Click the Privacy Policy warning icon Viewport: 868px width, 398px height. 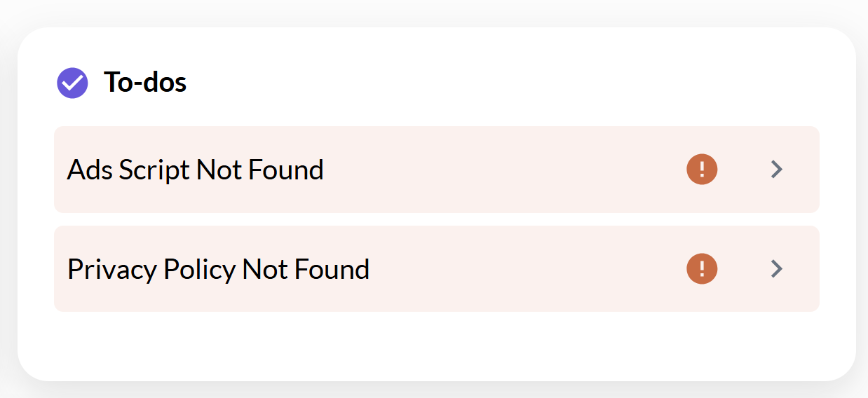click(x=702, y=269)
